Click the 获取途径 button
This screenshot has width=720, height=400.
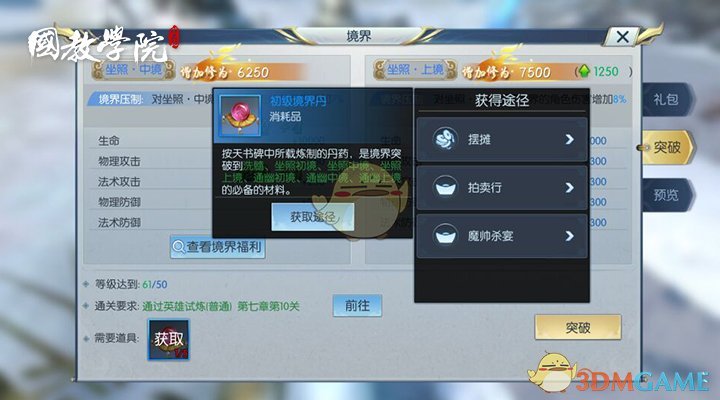pyautogui.click(x=313, y=217)
